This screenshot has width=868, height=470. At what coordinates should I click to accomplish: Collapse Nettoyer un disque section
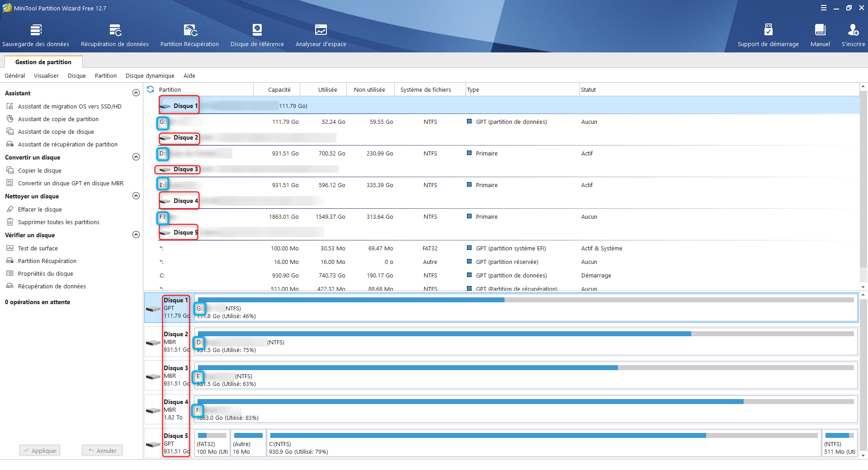136,196
